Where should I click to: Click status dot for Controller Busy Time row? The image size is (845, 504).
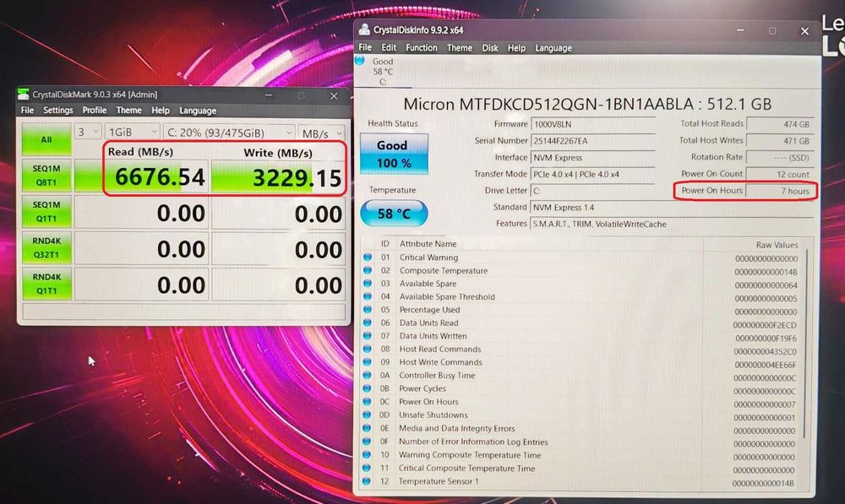coord(368,376)
